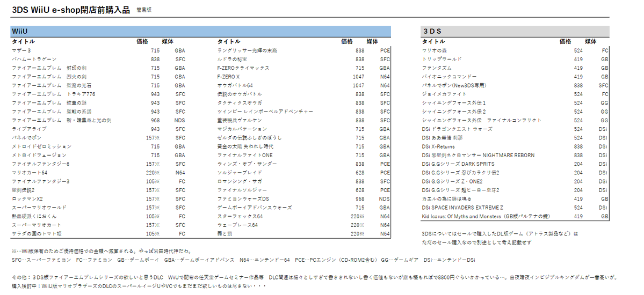Click F-ZEROクライマックス
644x295 pixels.
pyautogui.click(x=243, y=68)
